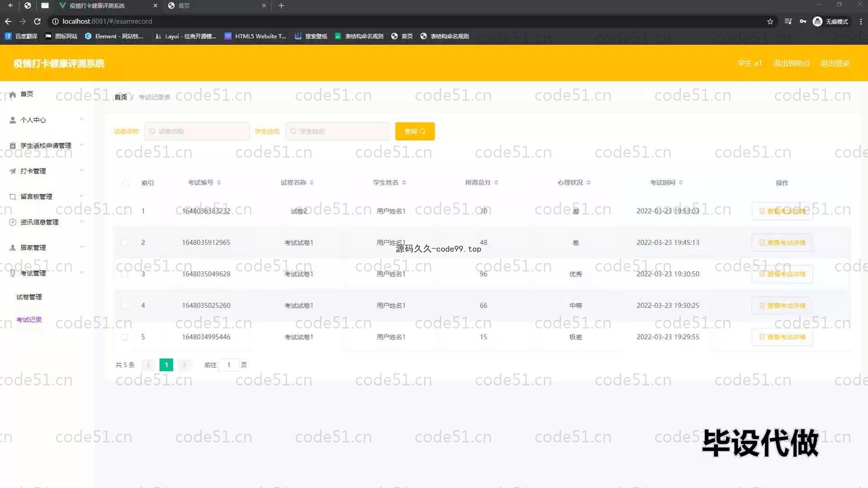Open the 百度翻译 bookmark
The width and height of the screenshot is (868, 488).
pos(21,36)
